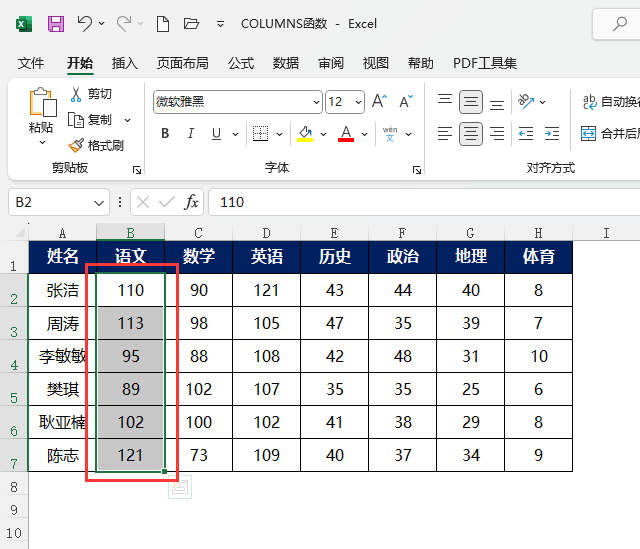Select row 3 header
640x549 pixels.
click(x=14, y=323)
